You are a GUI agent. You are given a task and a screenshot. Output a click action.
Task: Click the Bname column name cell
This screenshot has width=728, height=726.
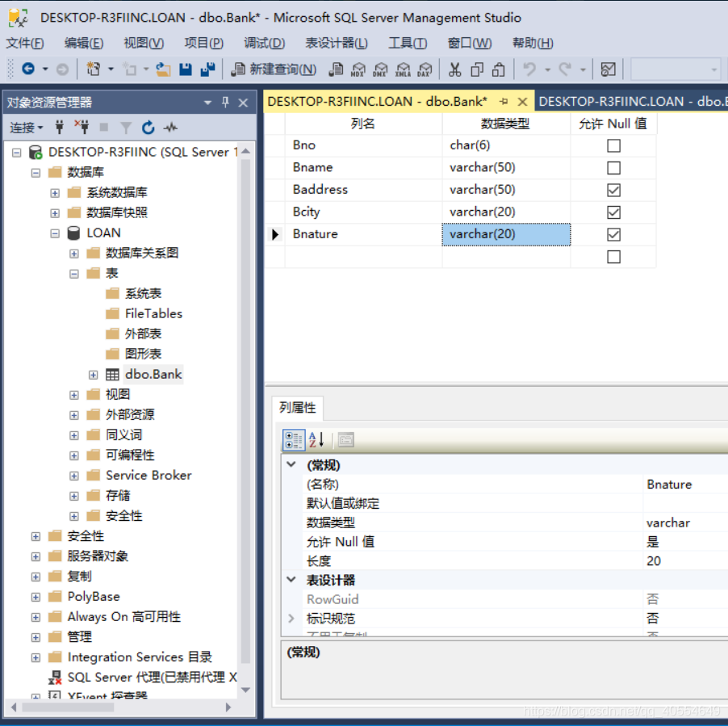click(363, 168)
